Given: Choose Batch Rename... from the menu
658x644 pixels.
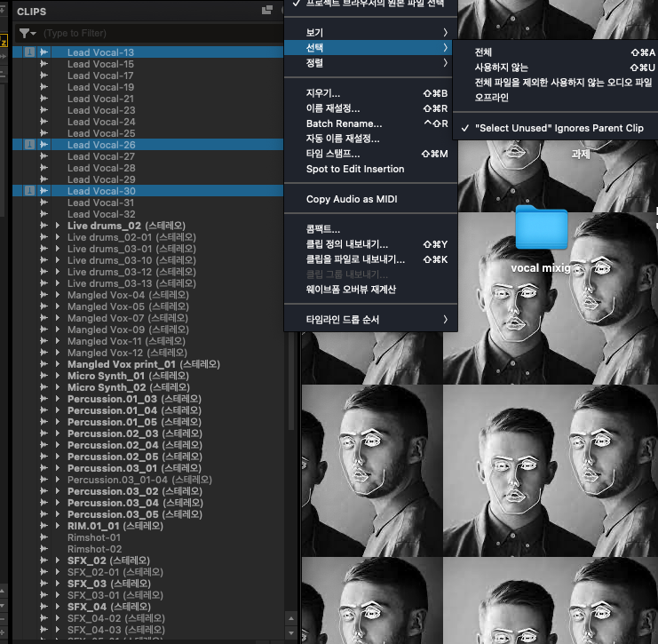Looking at the screenshot, I should (370, 123).
